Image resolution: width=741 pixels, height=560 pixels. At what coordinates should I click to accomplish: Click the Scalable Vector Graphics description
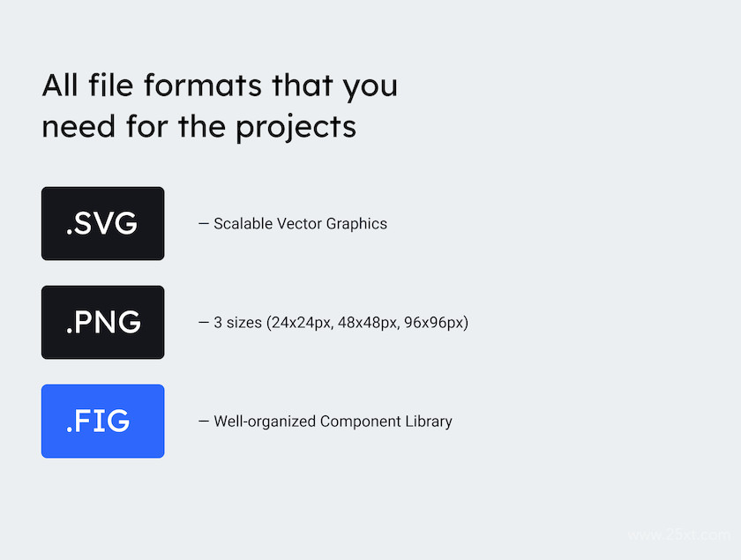pos(300,223)
